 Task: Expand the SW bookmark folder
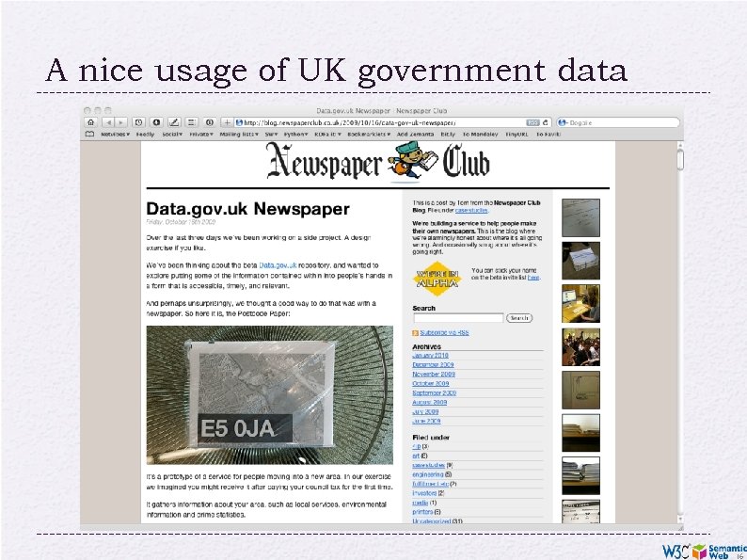(x=272, y=135)
